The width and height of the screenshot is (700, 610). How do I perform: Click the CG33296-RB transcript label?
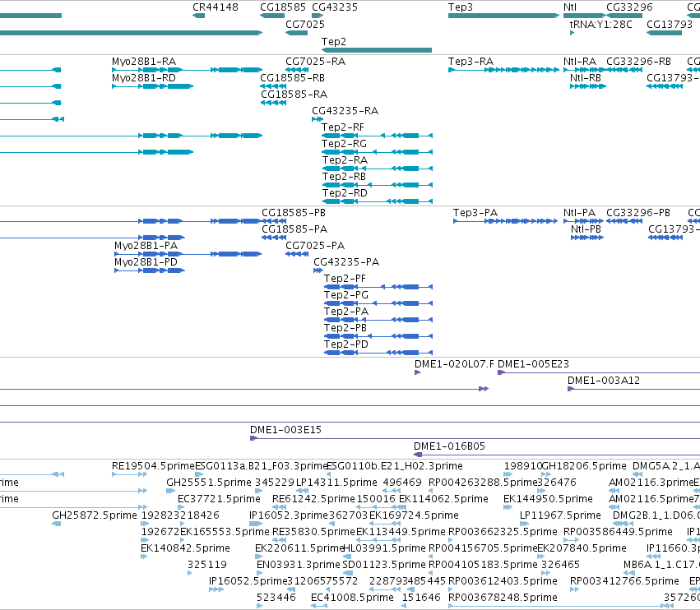click(x=639, y=62)
